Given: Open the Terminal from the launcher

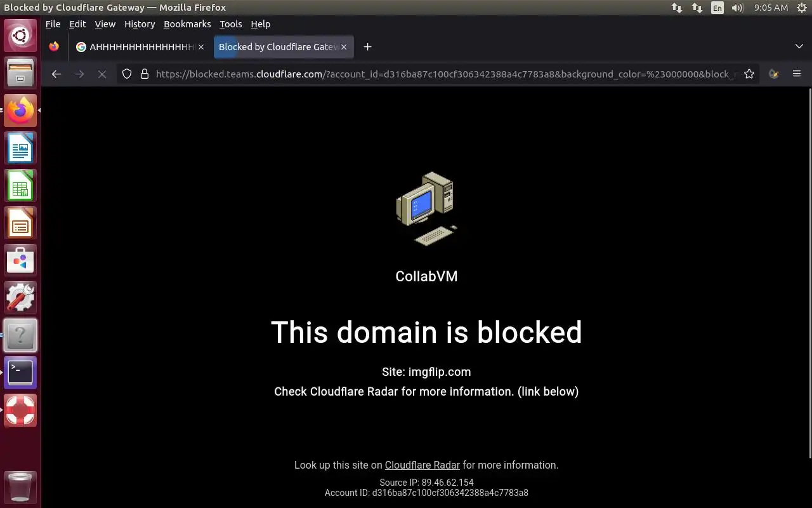Looking at the screenshot, I should (20, 373).
